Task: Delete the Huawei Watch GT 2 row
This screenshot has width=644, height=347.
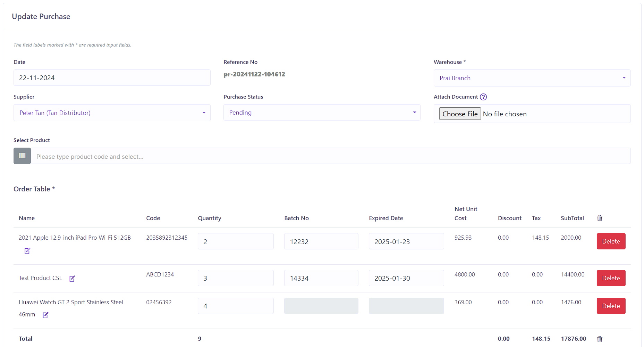Action: point(611,306)
